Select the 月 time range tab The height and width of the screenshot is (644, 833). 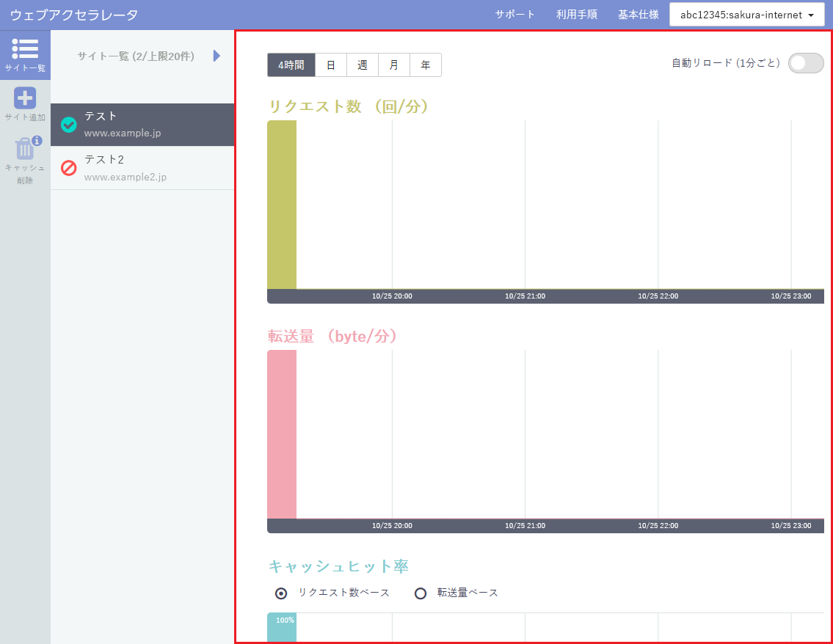point(394,65)
